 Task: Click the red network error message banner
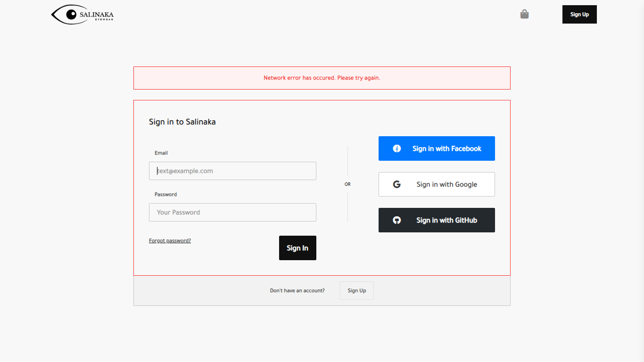click(x=322, y=78)
